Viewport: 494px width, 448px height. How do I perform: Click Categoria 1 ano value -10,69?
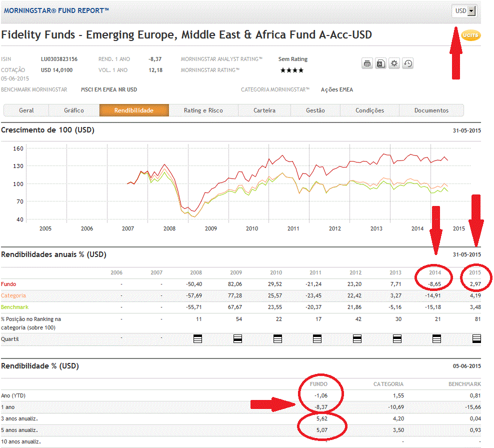396,407
